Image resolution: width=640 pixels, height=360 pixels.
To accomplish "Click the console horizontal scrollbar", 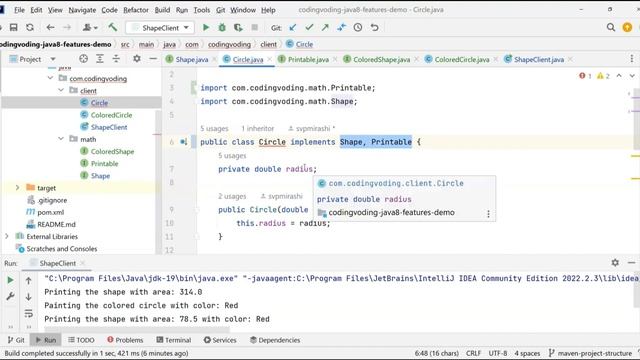I will click(x=137, y=328).
